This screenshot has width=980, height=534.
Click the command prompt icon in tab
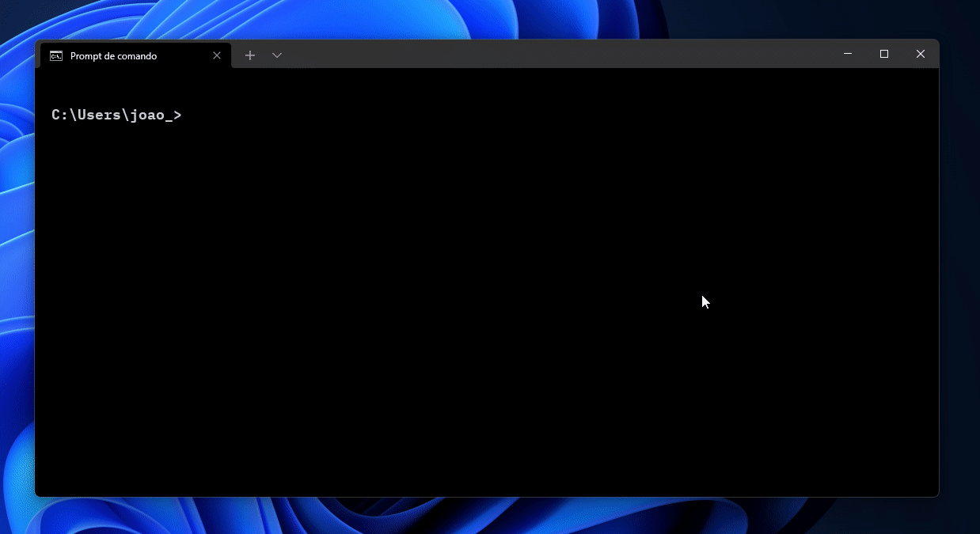coord(56,55)
